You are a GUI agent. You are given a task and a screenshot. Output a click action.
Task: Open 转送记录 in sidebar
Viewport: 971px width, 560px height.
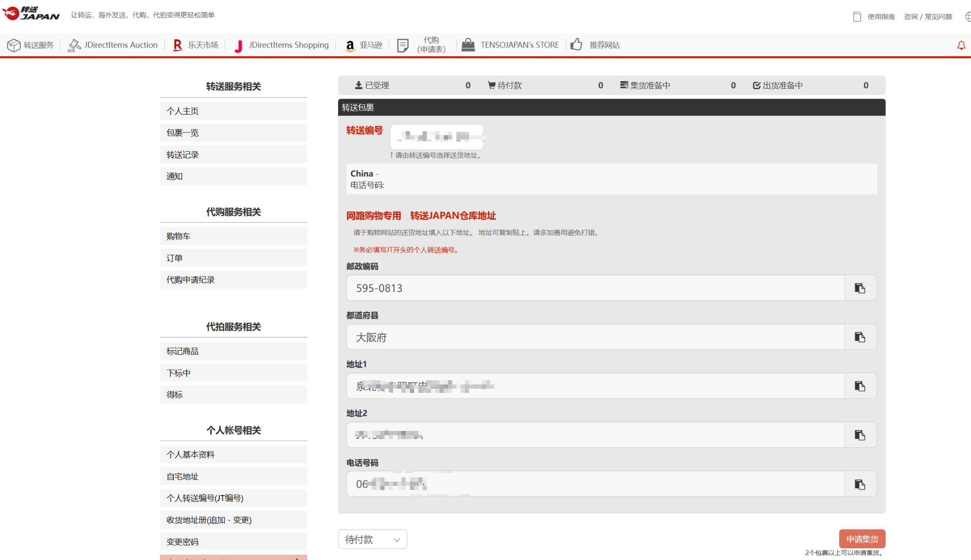(x=233, y=155)
